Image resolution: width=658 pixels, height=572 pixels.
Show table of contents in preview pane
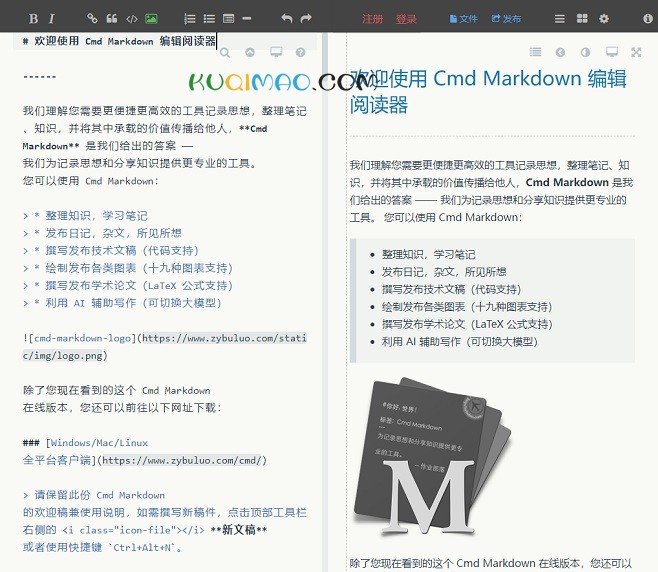pyautogui.click(x=535, y=52)
